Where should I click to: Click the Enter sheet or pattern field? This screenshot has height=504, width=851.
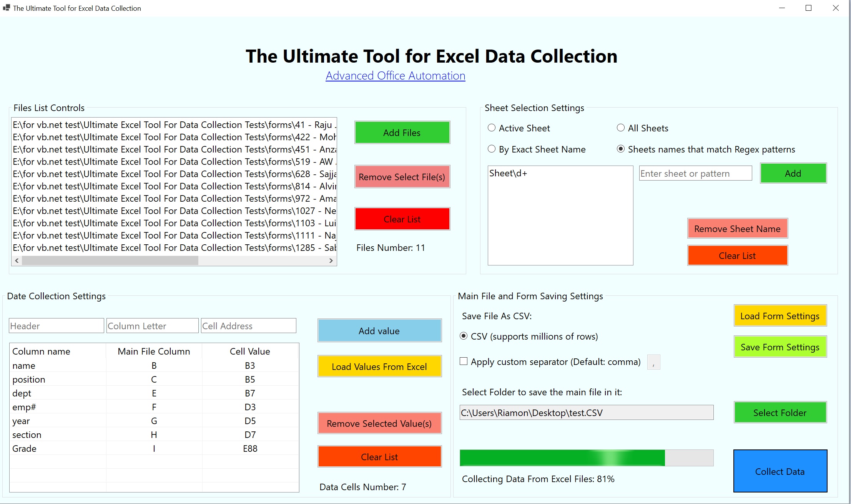[x=695, y=173]
